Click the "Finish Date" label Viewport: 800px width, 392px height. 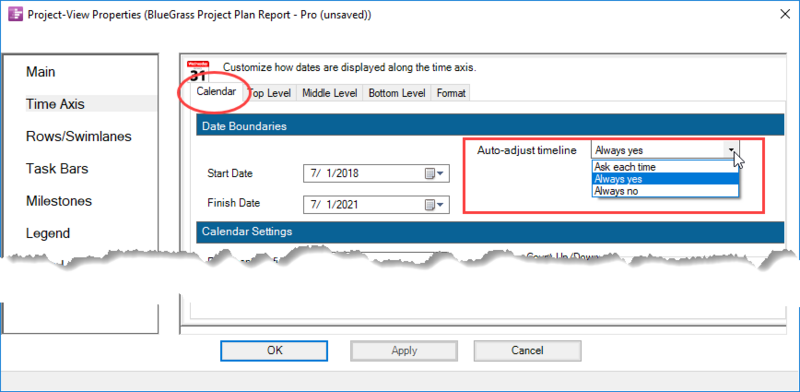click(x=234, y=203)
